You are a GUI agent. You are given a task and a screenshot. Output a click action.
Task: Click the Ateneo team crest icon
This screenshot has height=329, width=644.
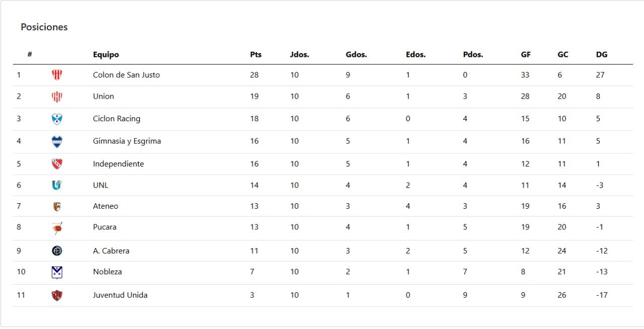click(x=57, y=206)
